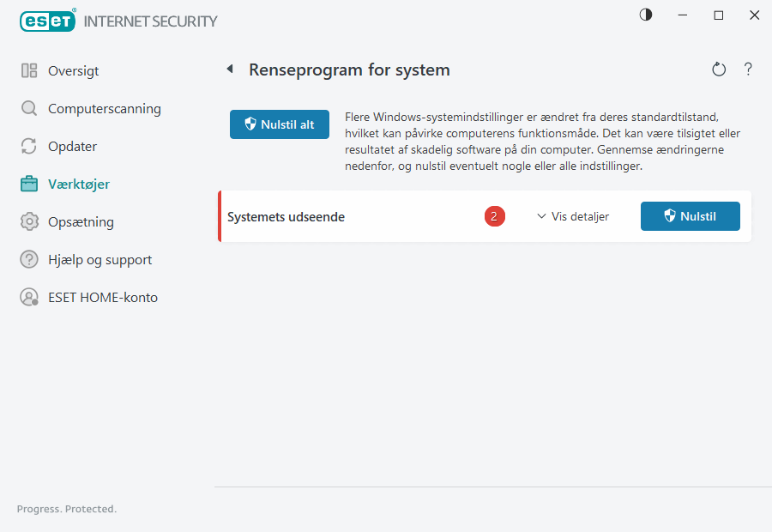772x532 pixels.
Task: Open the help question mark top right
Action: click(748, 70)
